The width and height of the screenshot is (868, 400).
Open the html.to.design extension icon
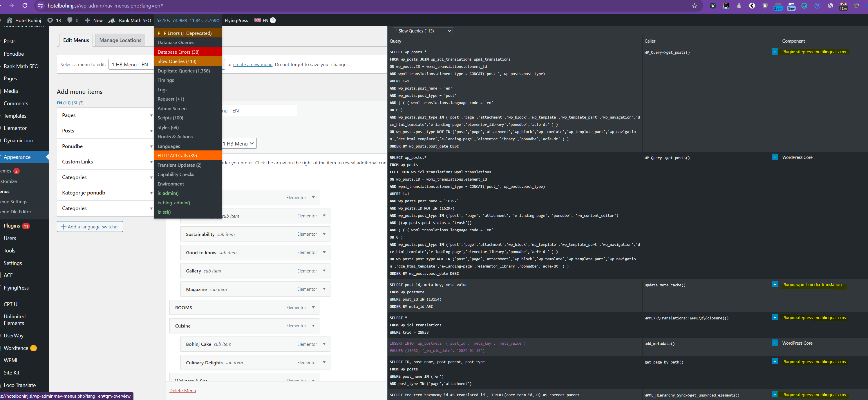click(726, 6)
